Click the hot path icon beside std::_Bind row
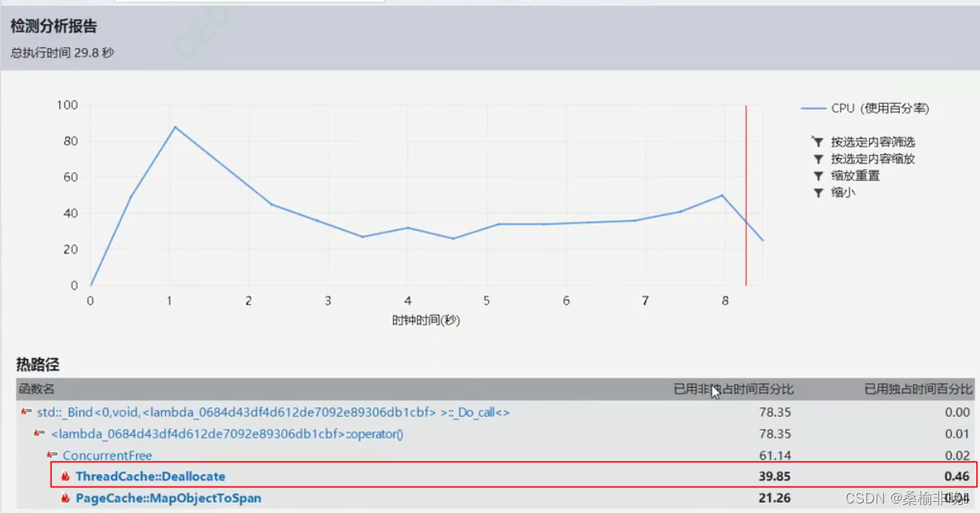Image resolution: width=980 pixels, height=513 pixels. coord(26,412)
